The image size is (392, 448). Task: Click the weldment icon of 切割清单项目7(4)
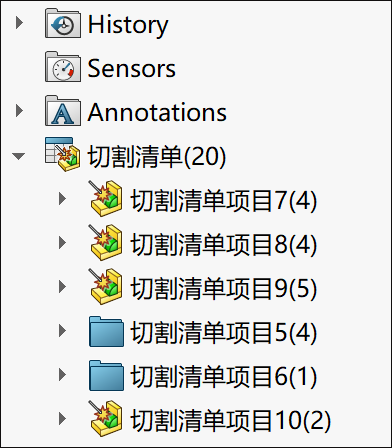105,198
